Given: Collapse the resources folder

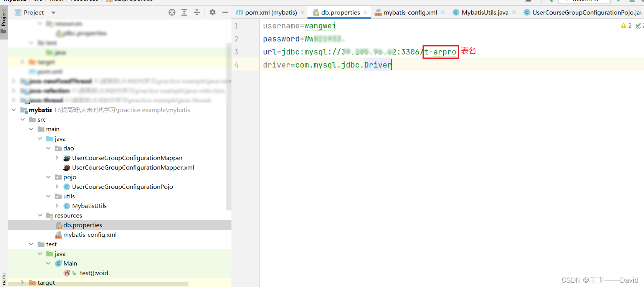Looking at the screenshot, I should click(x=40, y=215).
